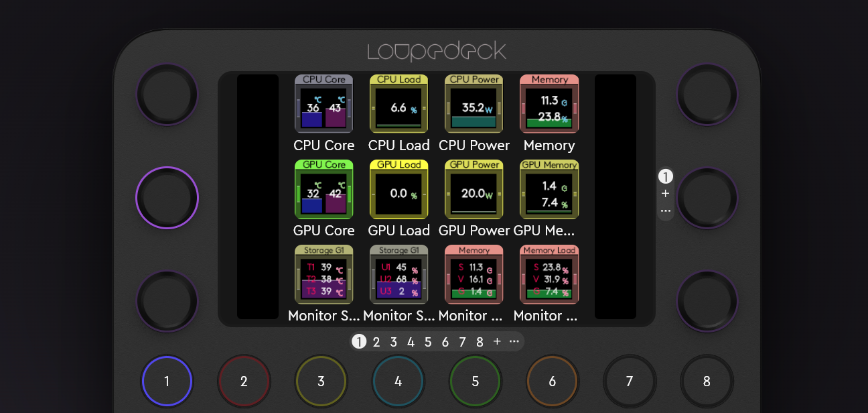This screenshot has width=868, height=413.
Task: Select the Memory usage tile
Action: pyautogui.click(x=549, y=104)
